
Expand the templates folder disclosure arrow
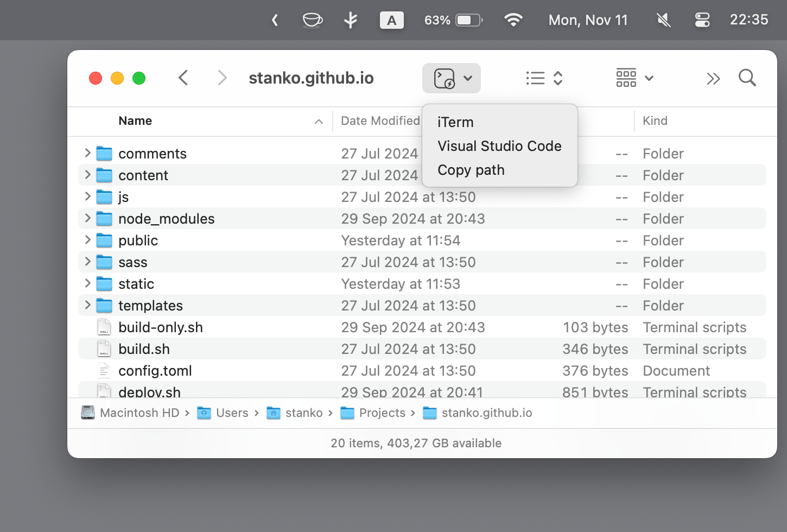[x=87, y=305]
